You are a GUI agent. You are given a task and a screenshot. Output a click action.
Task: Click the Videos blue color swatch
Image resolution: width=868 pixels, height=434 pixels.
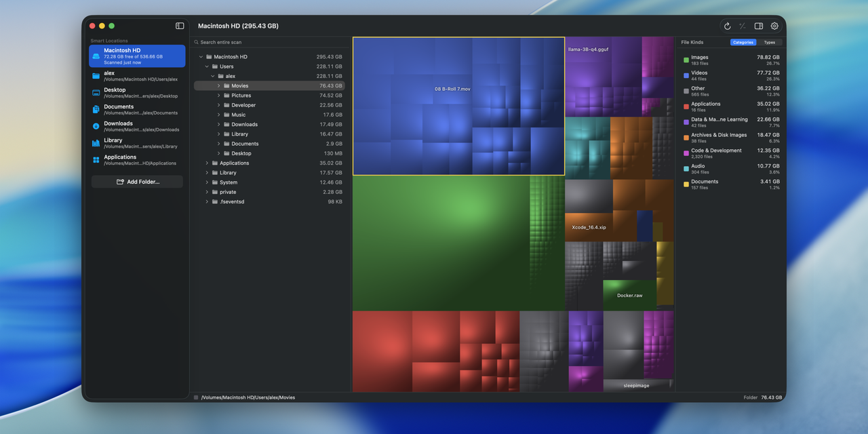pyautogui.click(x=686, y=76)
